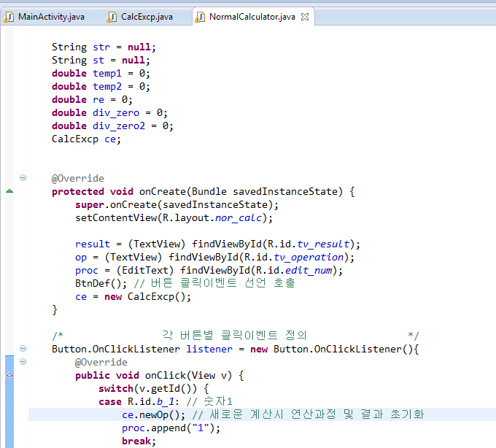Click the Java file icon on CalcExcp.java tab
The height and width of the screenshot is (448, 496).
[112, 17]
